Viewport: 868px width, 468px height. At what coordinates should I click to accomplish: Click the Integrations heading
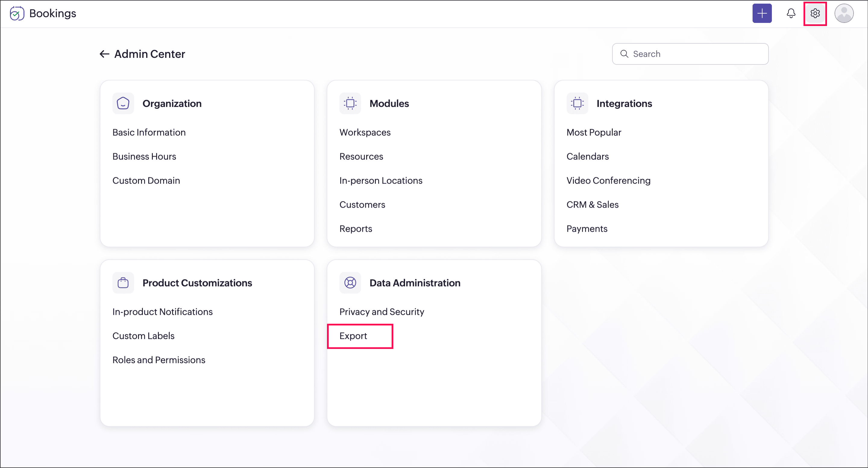click(624, 103)
